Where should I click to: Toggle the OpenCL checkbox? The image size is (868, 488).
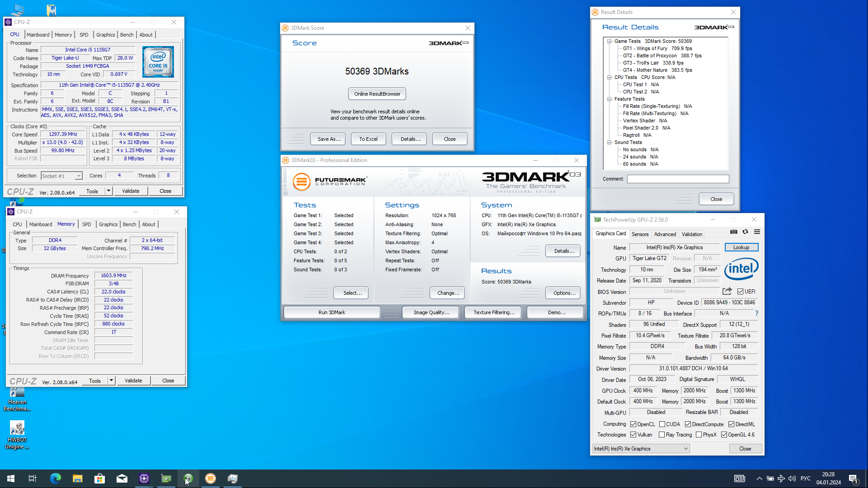click(x=633, y=424)
